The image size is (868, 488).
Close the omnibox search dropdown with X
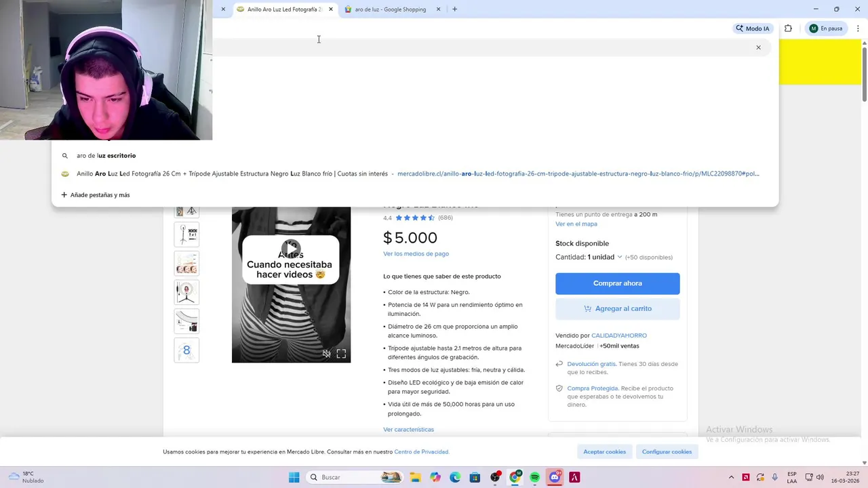click(x=758, y=47)
